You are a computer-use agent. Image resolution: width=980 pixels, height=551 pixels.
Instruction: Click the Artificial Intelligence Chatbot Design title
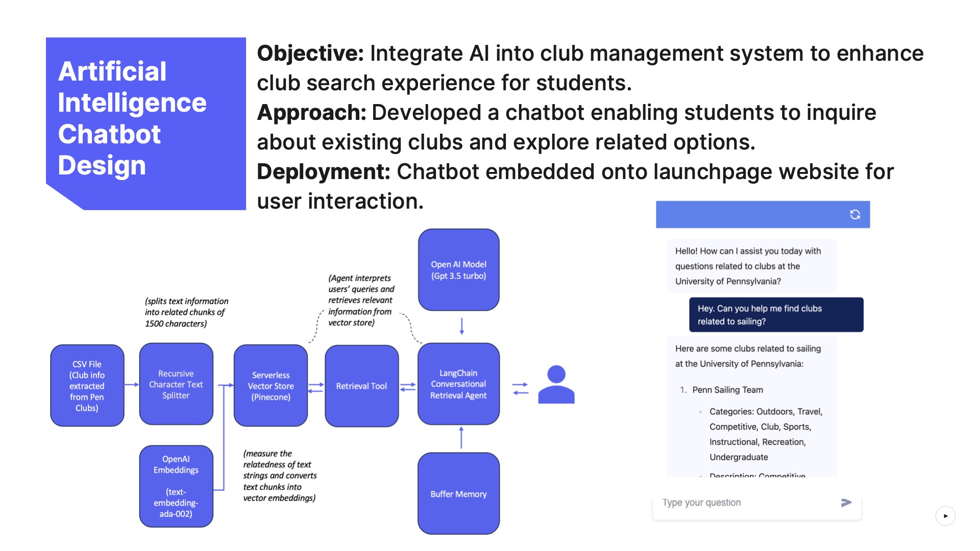133,118
